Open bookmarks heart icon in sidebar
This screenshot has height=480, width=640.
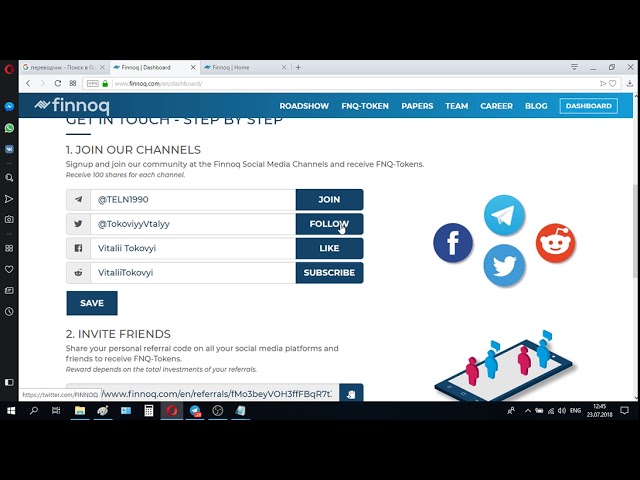pyautogui.click(x=9, y=269)
